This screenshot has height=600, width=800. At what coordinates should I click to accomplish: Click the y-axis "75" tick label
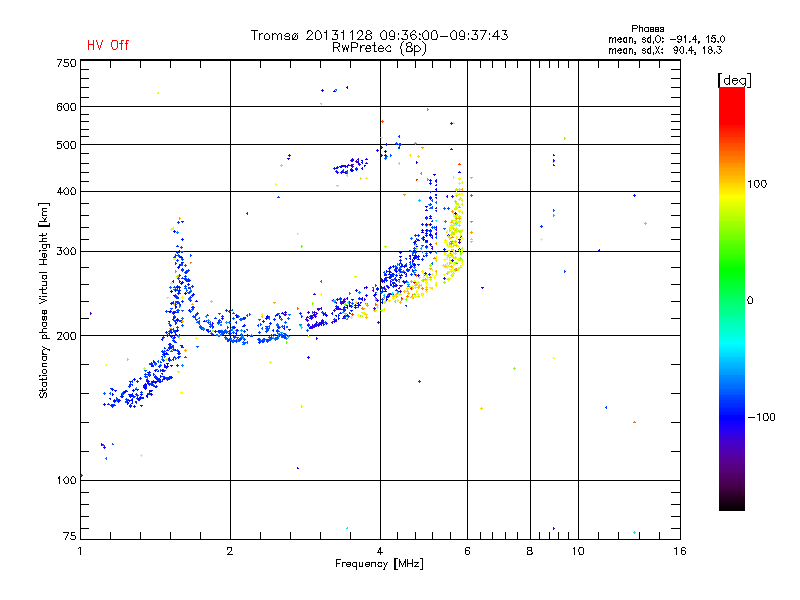click(x=70, y=536)
